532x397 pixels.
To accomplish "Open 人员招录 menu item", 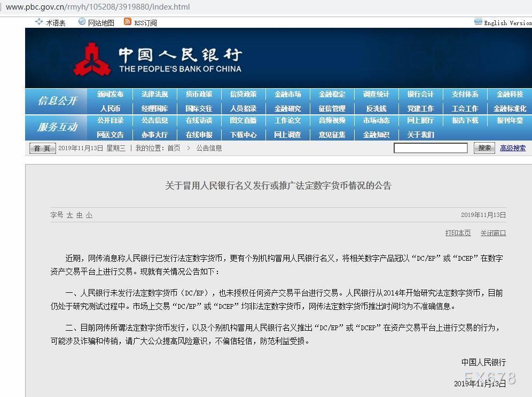I will pyautogui.click(x=243, y=108).
